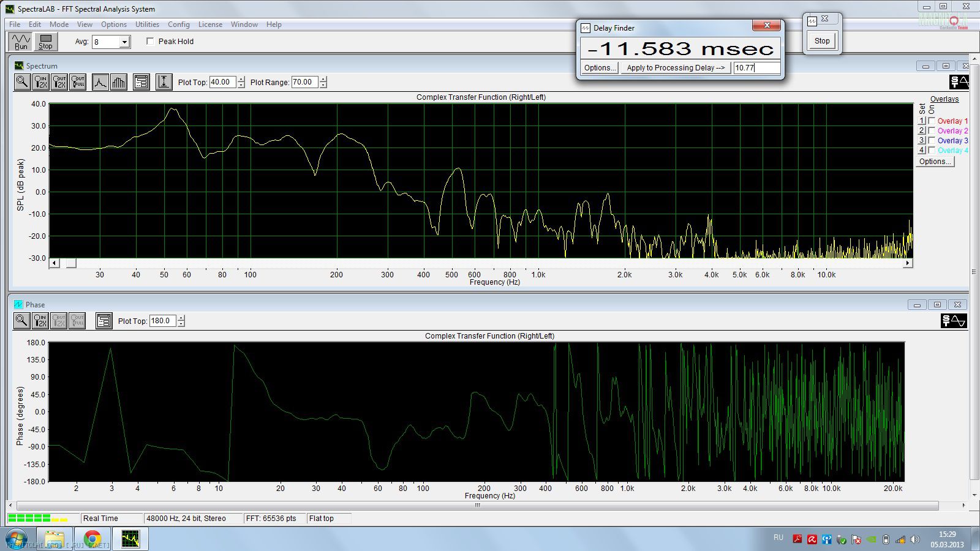Open Windows Start button
The image size is (980, 551).
point(16,539)
